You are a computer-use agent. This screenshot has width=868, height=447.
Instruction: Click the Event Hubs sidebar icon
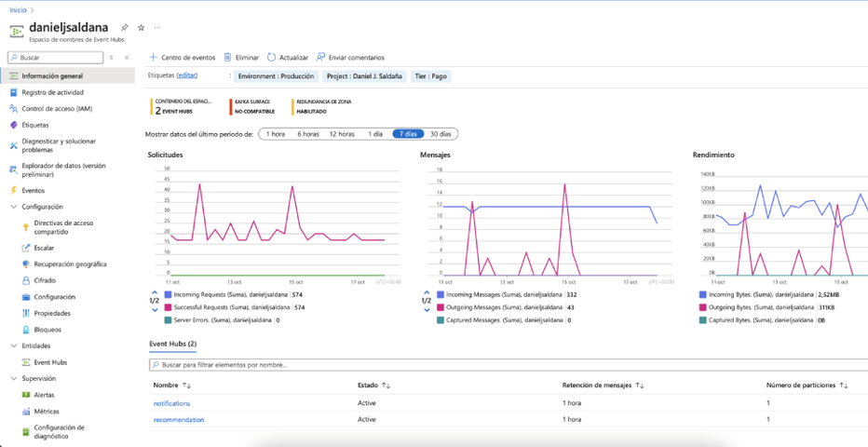(25, 362)
